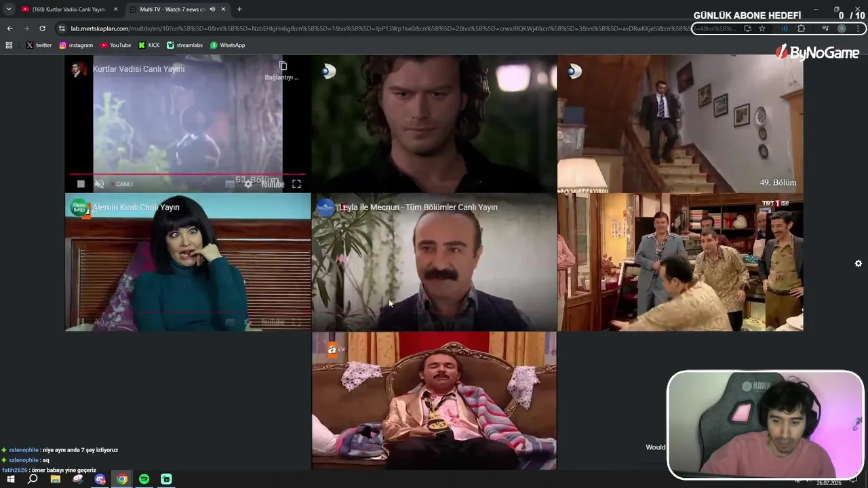This screenshot has height=488, width=868.
Task: Open media controls music-note icon
Action: tap(825, 28)
